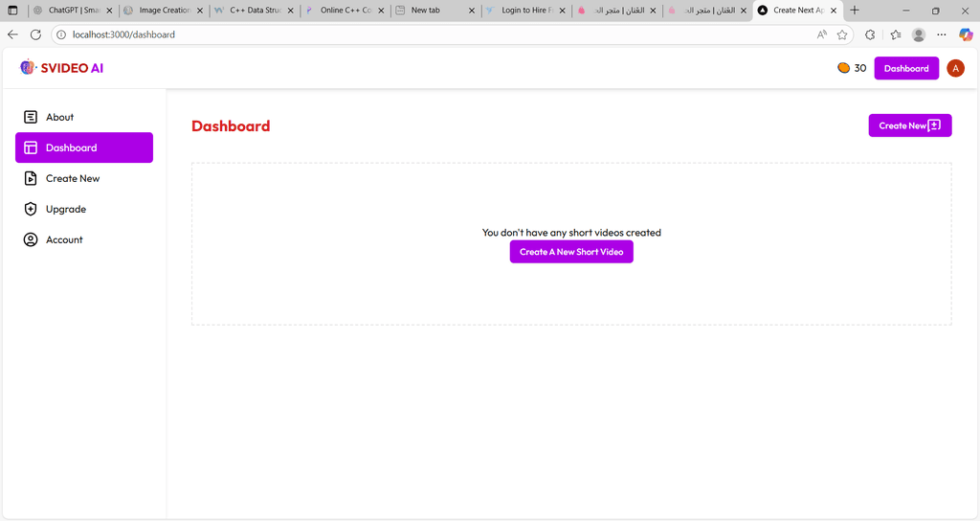The width and height of the screenshot is (980, 521).
Task: Click the 30 credits count
Action: tap(860, 68)
